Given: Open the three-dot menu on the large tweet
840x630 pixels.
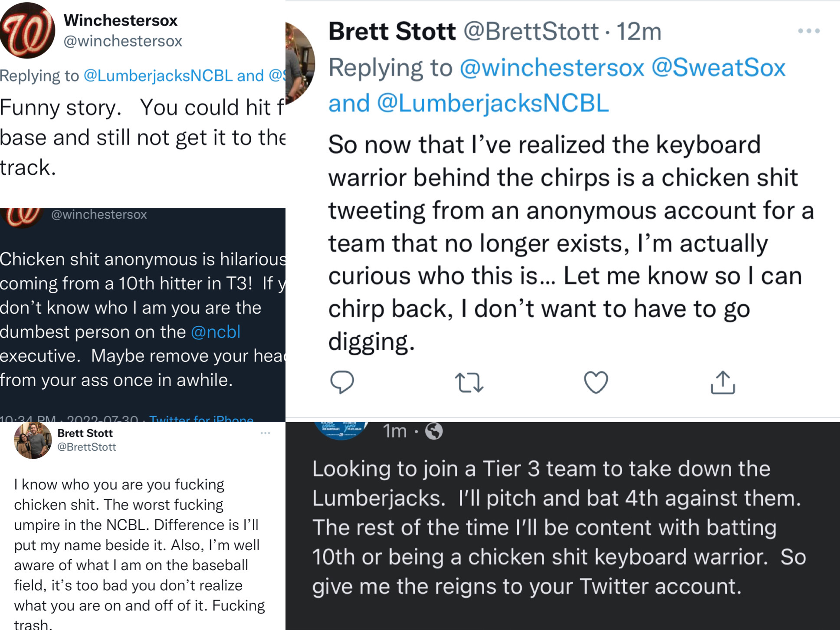Looking at the screenshot, I should (x=809, y=31).
